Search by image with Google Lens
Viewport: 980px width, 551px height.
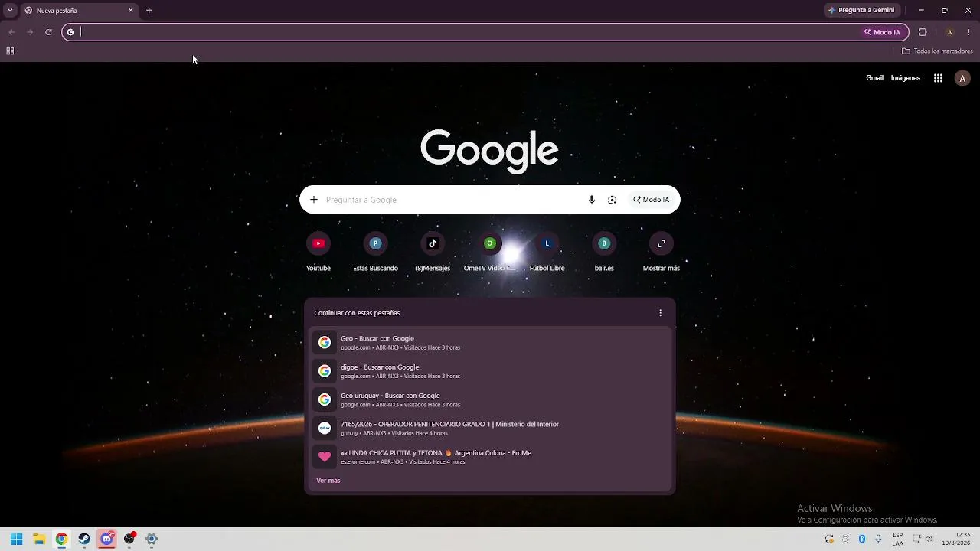click(x=612, y=200)
